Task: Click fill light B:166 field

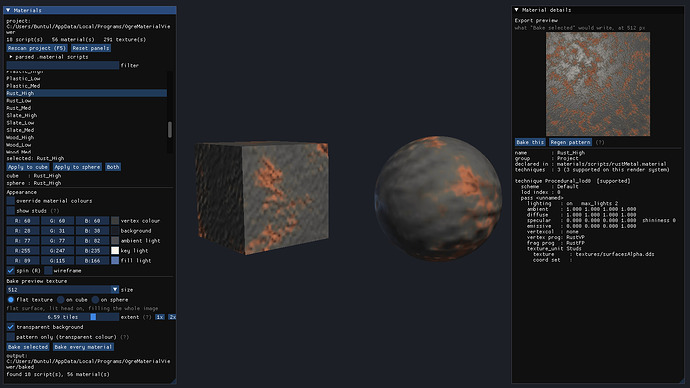Action: (x=92, y=260)
